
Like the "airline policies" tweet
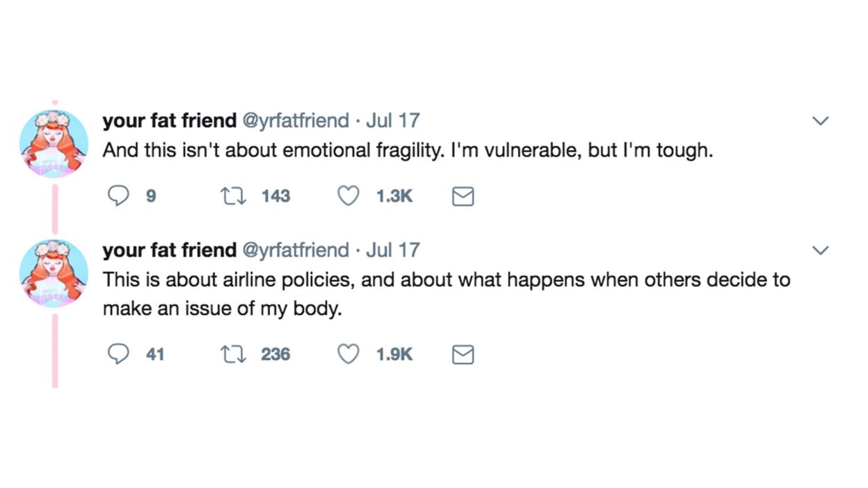click(x=348, y=355)
